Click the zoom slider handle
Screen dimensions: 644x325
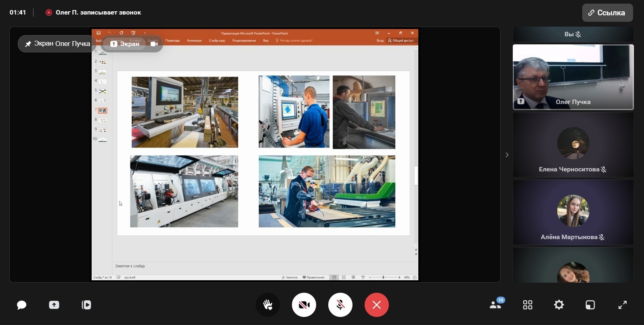coord(383,277)
